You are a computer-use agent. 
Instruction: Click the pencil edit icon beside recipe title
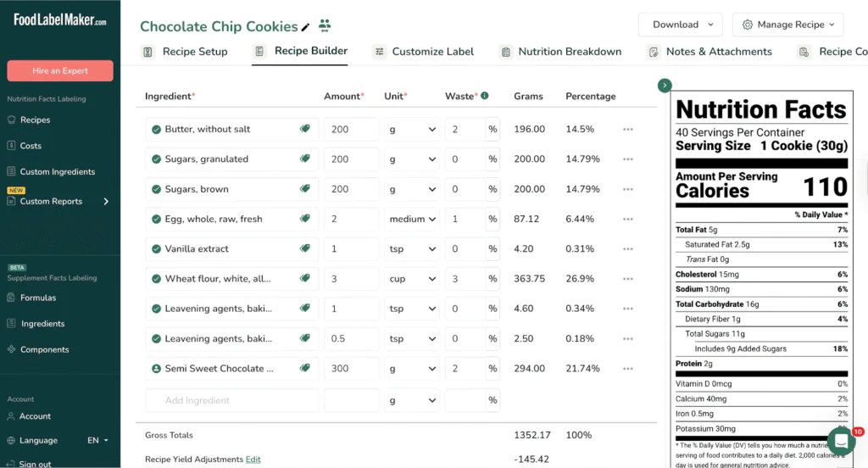306,27
